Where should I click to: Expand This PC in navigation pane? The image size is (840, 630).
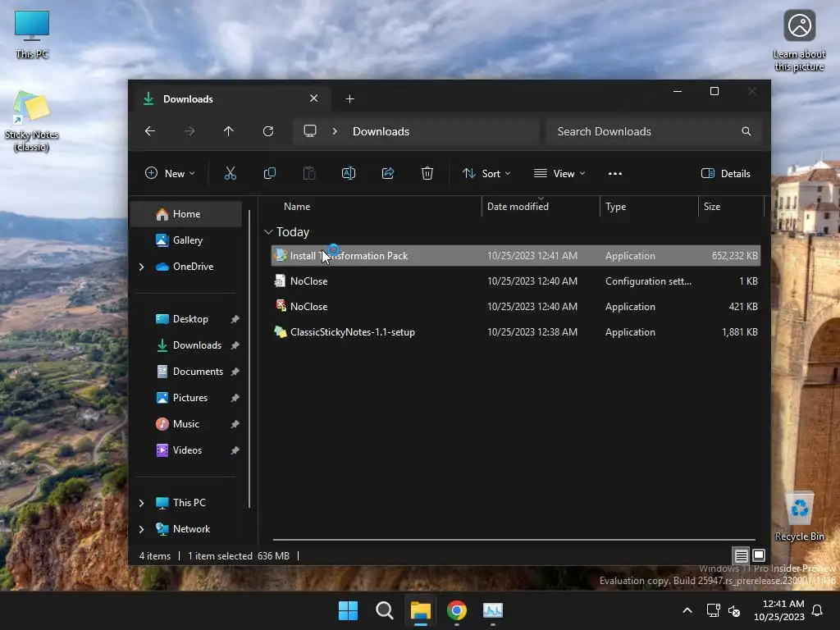click(x=141, y=503)
